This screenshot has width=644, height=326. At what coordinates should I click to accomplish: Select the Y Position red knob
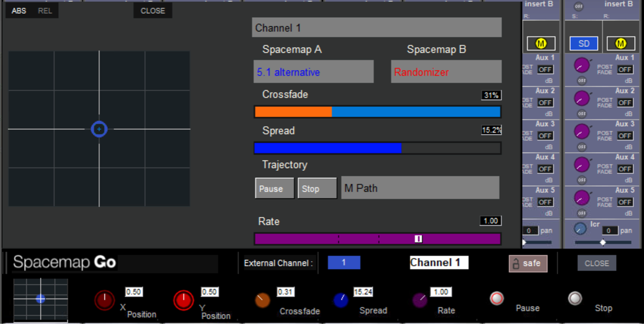click(184, 300)
